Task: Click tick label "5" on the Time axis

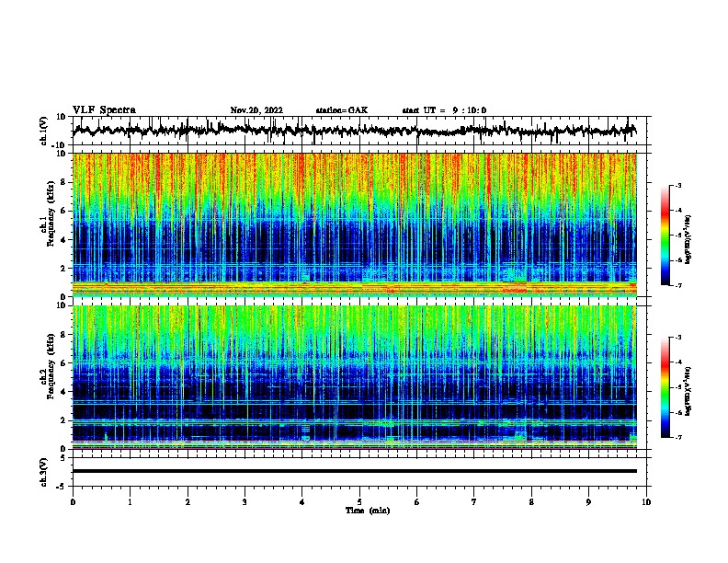Action: [359, 502]
